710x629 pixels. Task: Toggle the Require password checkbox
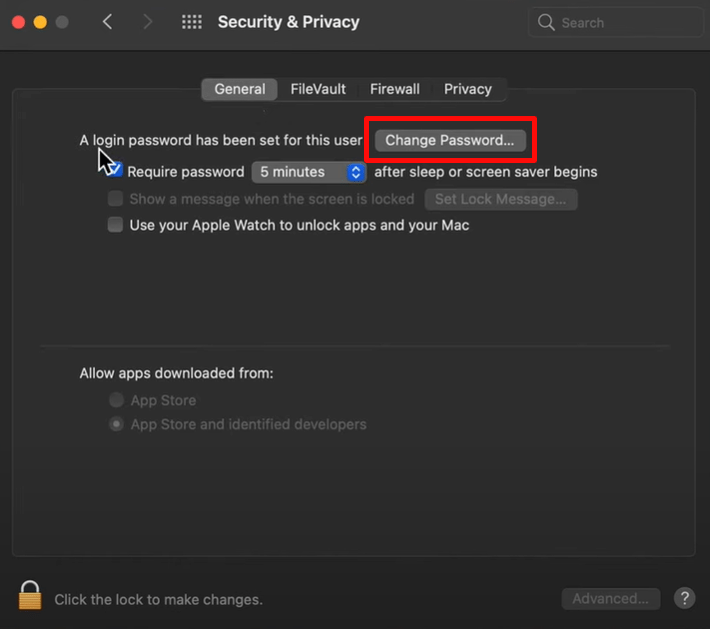pyautogui.click(x=116, y=171)
